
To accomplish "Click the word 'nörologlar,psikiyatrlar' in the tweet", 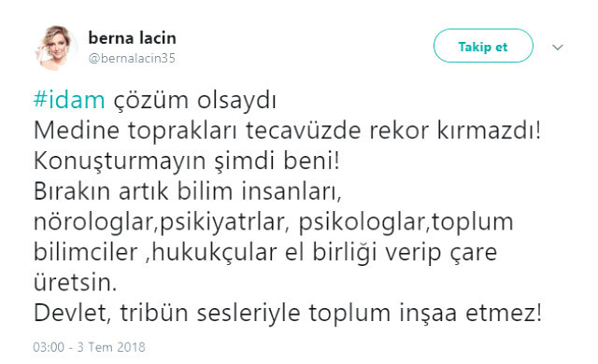I will pyautogui.click(x=159, y=222).
